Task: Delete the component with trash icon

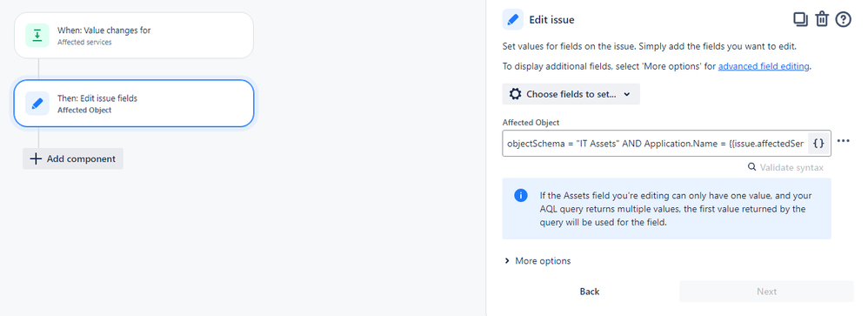Action: pos(822,19)
